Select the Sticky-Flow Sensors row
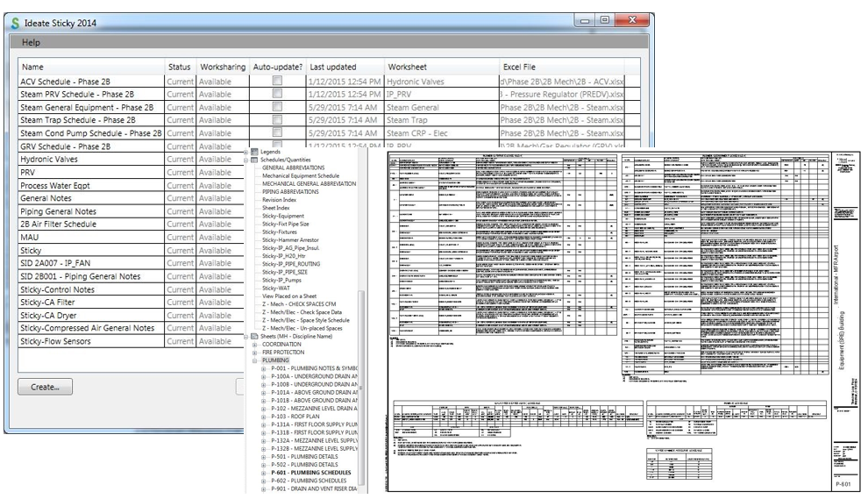The image size is (868, 499). click(132, 341)
